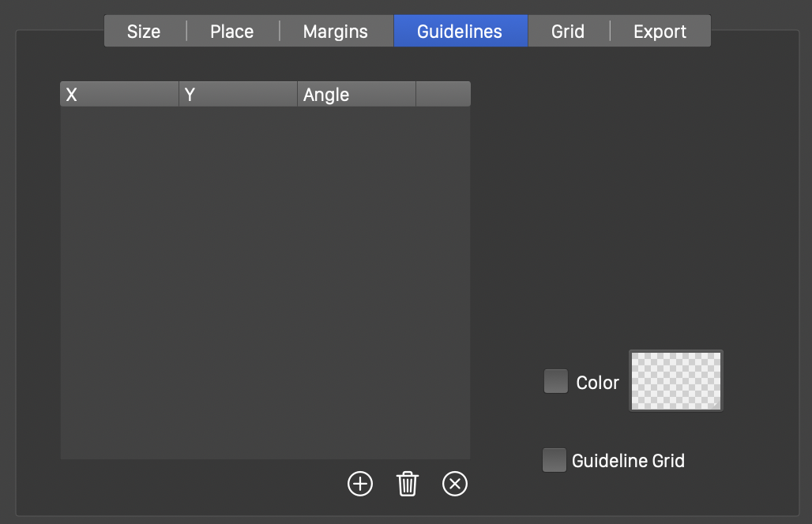Clear all guidelines with the circled X icon
The image size is (812, 524).
(x=455, y=484)
